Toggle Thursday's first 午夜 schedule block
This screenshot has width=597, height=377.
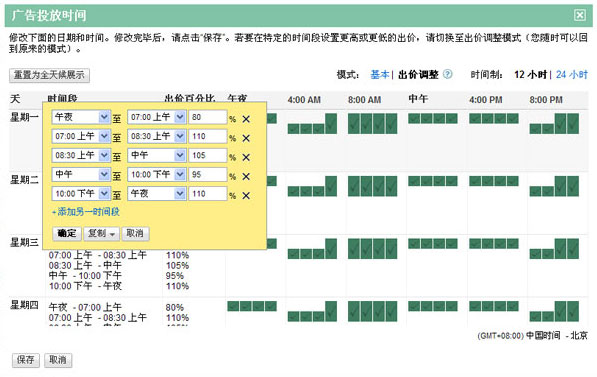(x=233, y=306)
